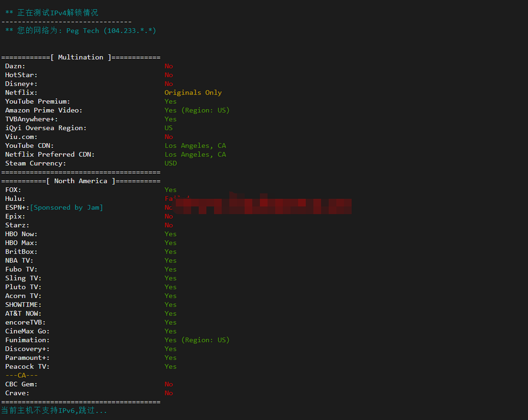Image resolution: width=528 pixels, height=420 pixels.
Task: Select the "Dazn:" label
Action: pyautogui.click(x=15, y=66)
